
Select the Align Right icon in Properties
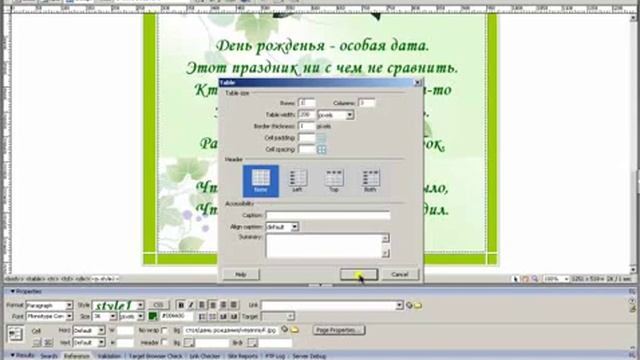pos(223,305)
